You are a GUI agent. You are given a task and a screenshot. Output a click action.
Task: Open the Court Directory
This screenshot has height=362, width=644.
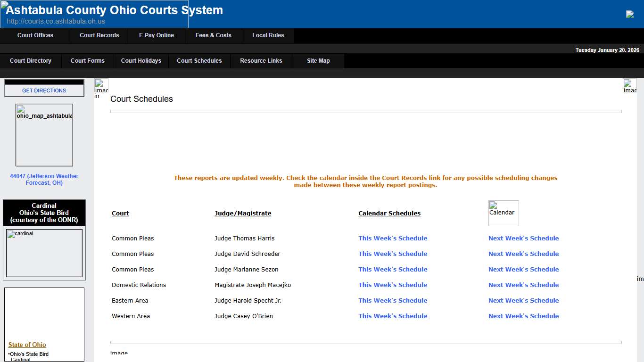[30, 60]
